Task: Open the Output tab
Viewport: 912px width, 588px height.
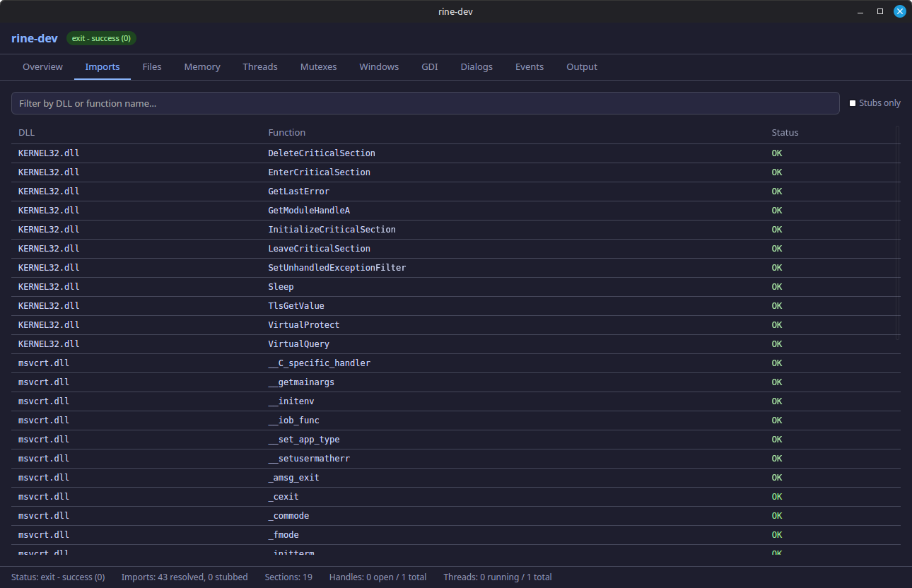Action: [581, 66]
